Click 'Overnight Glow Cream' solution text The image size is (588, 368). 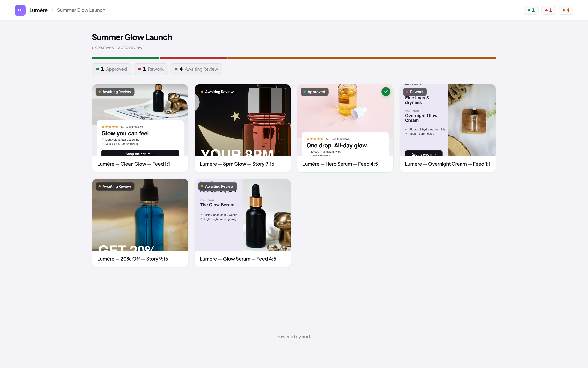pos(421,118)
